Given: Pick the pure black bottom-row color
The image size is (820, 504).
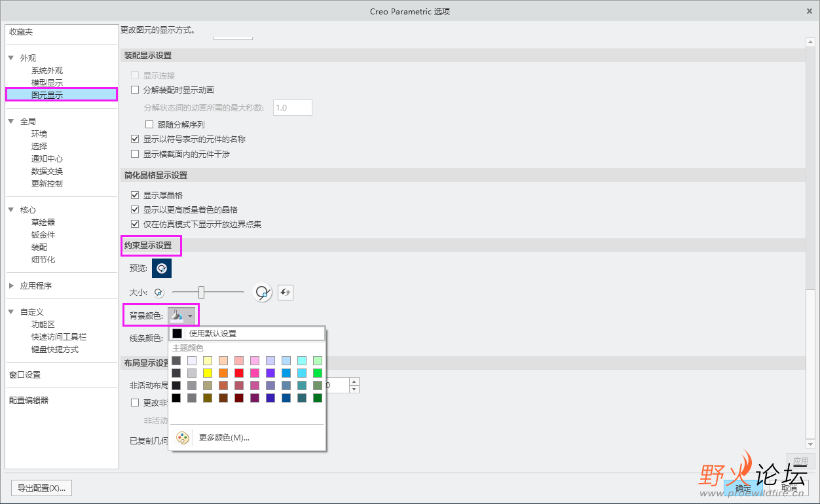Looking at the screenshot, I should tap(176, 398).
